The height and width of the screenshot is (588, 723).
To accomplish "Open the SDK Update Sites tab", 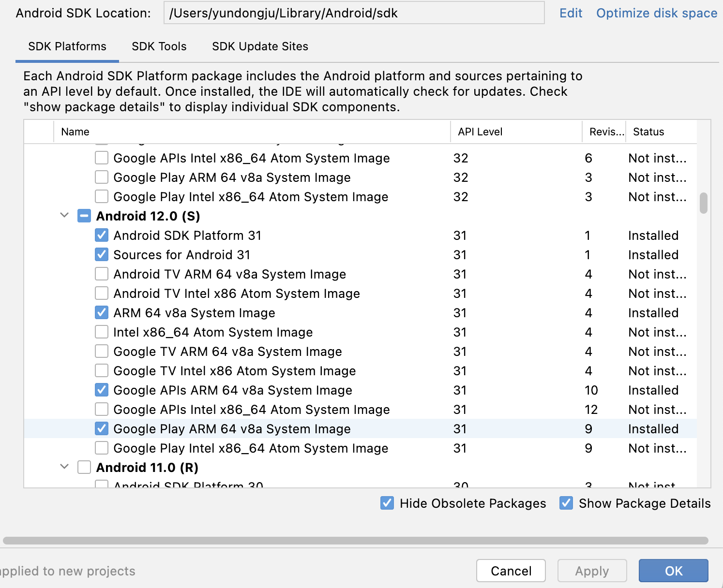I will [x=260, y=46].
